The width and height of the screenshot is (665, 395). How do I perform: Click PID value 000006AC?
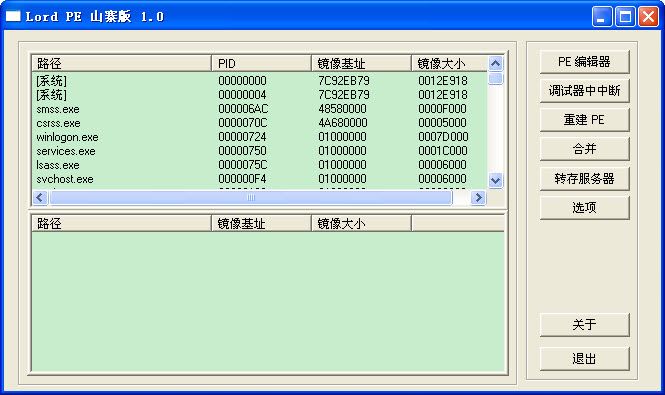[243, 109]
